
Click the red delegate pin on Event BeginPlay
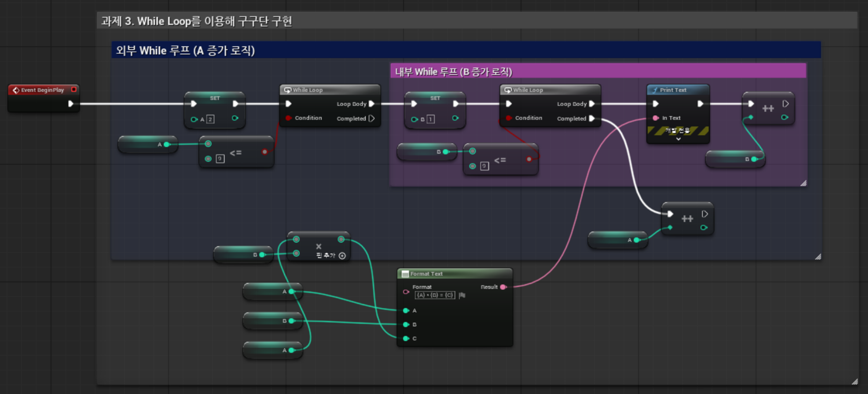(x=74, y=89)
